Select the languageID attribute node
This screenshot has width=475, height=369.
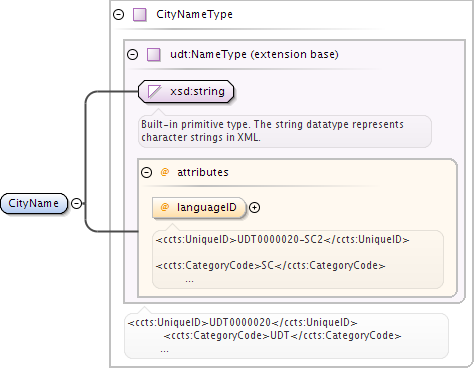coord(199,208)
